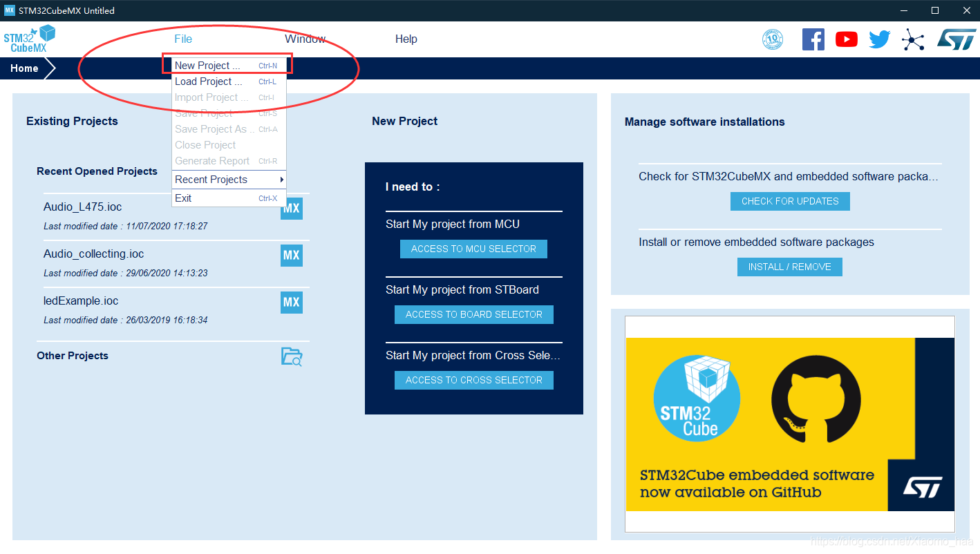980x554 pixels.
Task: Click Save Project As menu entry
Action: coord(229,129)
